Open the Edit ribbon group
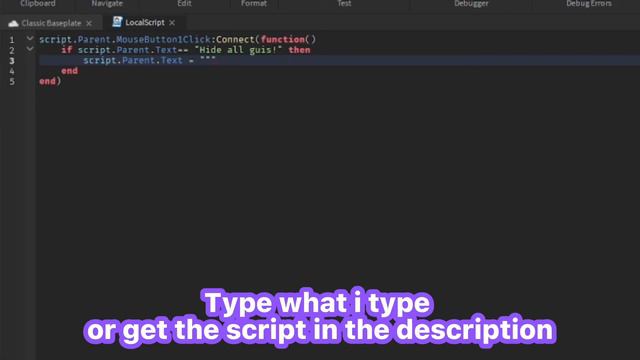This screenshot has width=640, height=360. [184, 3]
